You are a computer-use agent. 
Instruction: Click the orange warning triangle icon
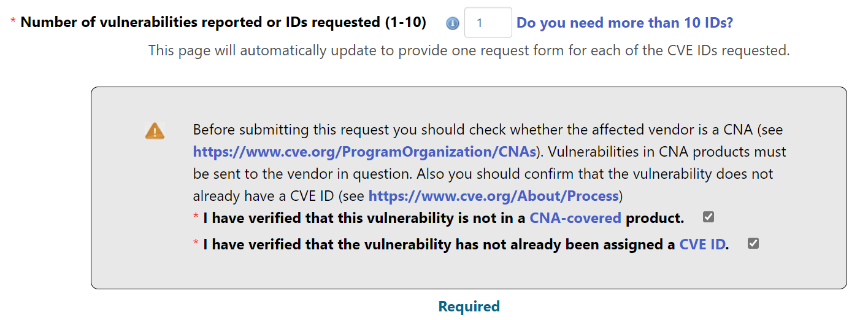pyautogui.click(x=155, y=131)
